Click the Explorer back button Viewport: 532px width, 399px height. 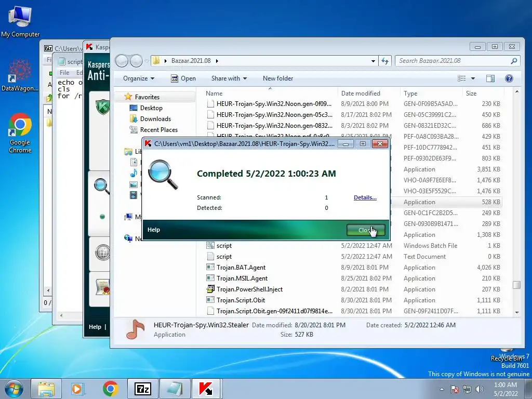tap(122, 61)
